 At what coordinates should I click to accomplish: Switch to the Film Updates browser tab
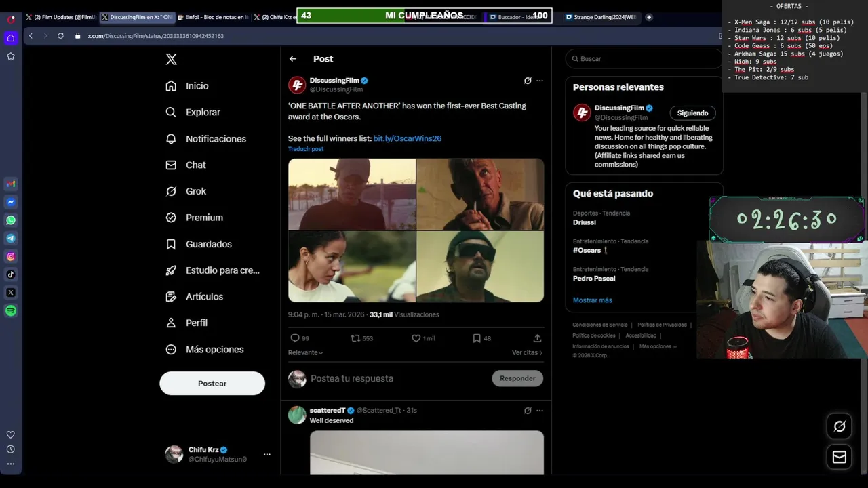(60, 17)
